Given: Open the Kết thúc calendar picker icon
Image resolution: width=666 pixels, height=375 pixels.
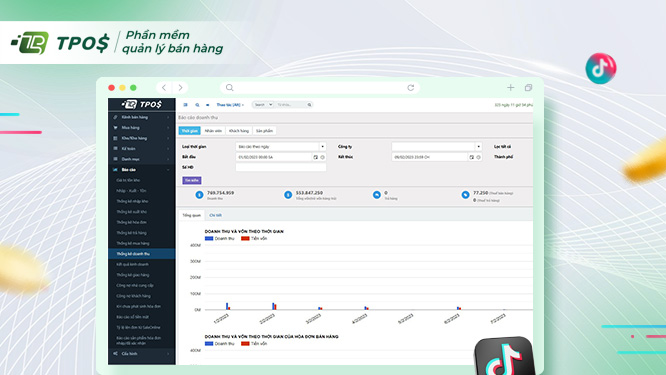Looking at the screenshot, I should [x=471, y=157].
